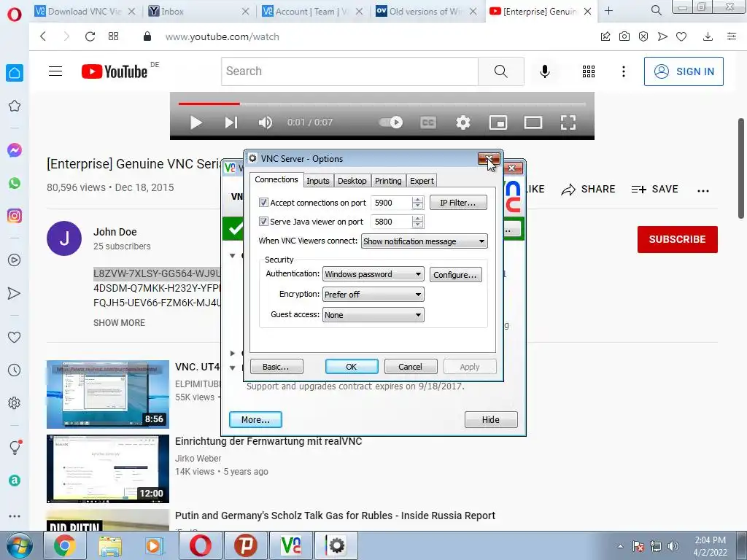Click Basic button in options dialog
Image resolution: width=747 pixels, height=560 pixels.
pyautogui.click(x=276, y=367)
